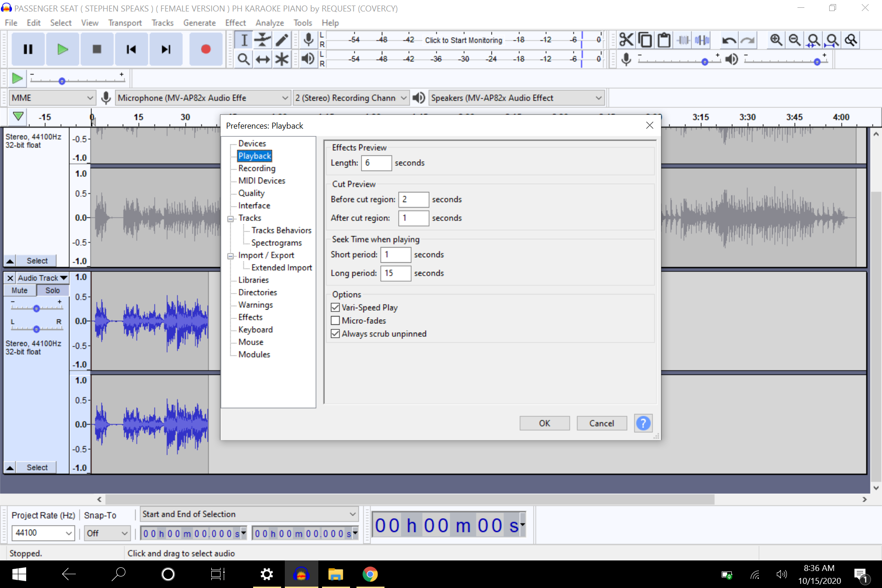Enable Micro-fades
Viewport: 882px width, 588px height.
coord(335,320)
